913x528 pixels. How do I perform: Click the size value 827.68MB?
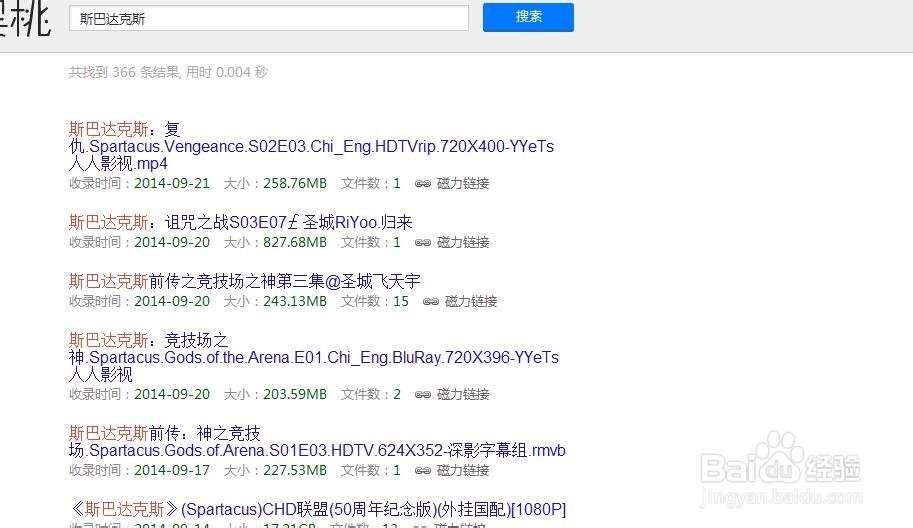point(295,242)
